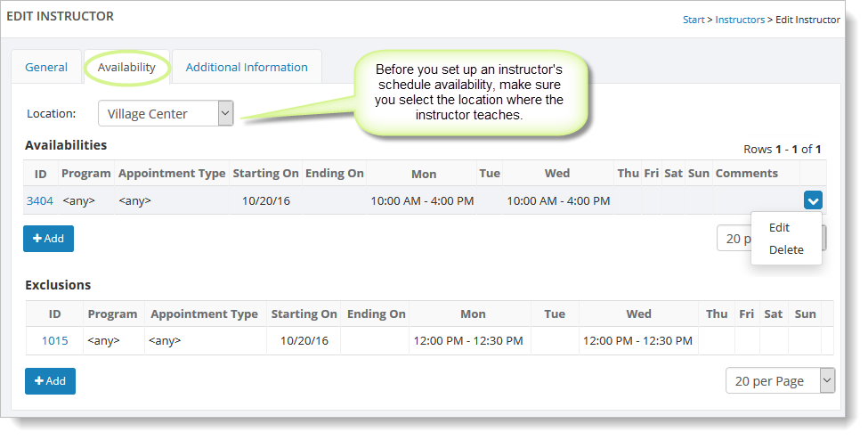Open exclusion ID 1015 link

pyautogui.click(x=54, y=340)
